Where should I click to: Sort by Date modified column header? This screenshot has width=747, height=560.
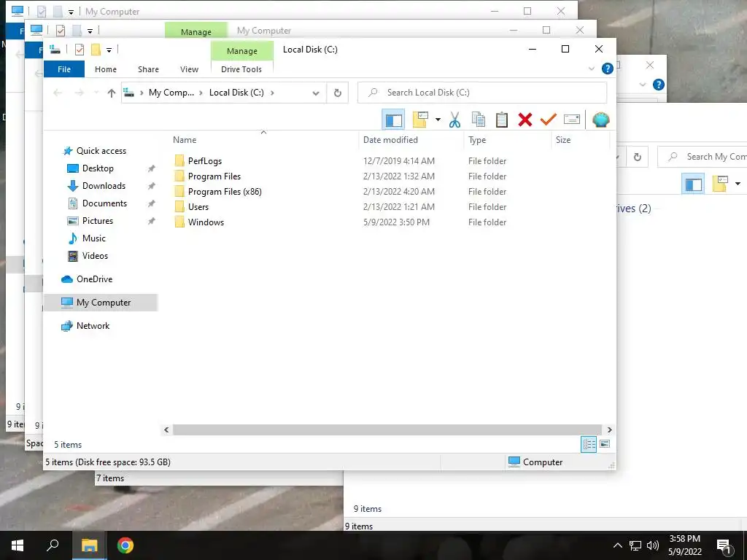[390, 139]
